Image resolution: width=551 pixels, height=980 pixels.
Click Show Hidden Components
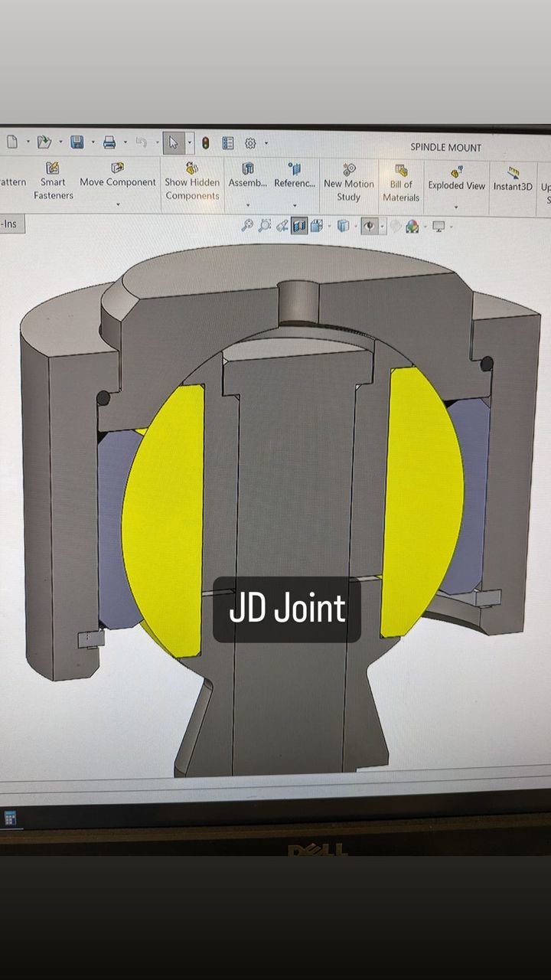[192, 181]
